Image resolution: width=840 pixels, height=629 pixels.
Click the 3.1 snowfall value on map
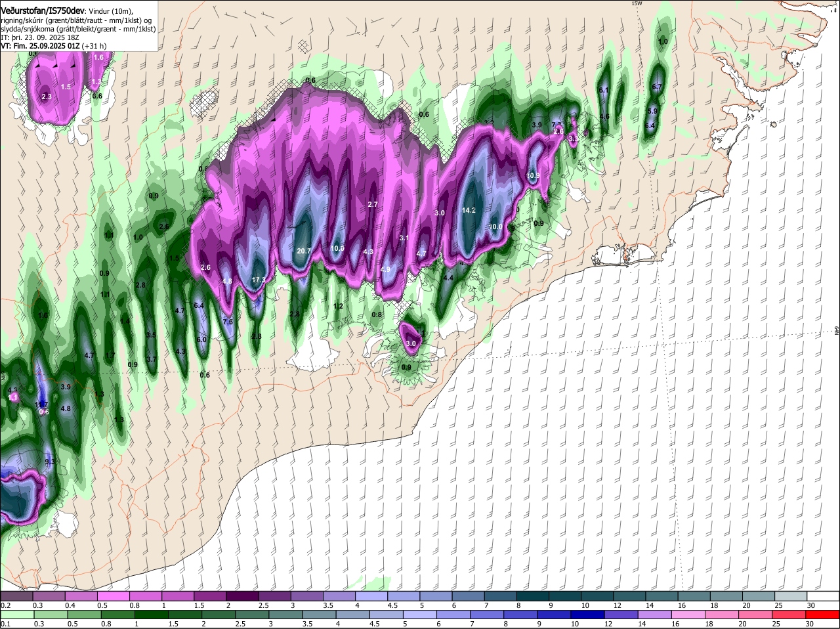click(404, 238)
